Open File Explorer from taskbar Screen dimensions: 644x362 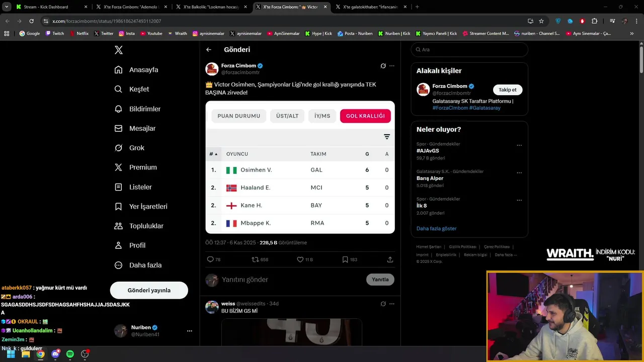(x=26, y=354)
